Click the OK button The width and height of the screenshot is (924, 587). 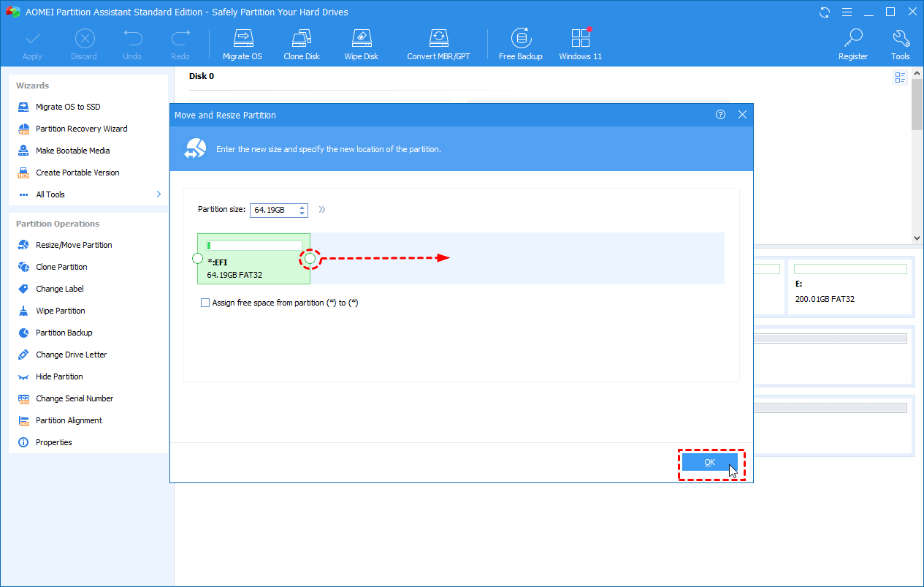pyautogui.click(x=709, y=462)
